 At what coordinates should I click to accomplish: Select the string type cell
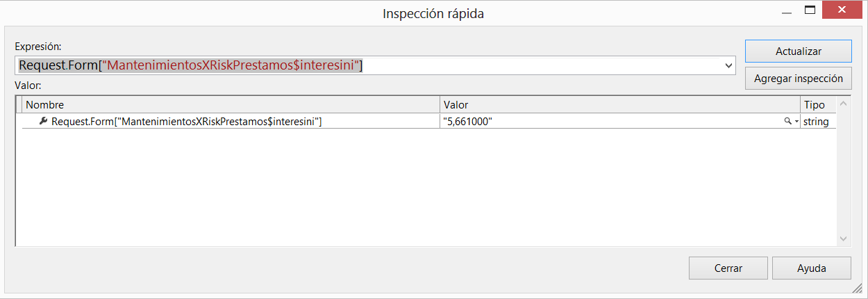(815, 122)
